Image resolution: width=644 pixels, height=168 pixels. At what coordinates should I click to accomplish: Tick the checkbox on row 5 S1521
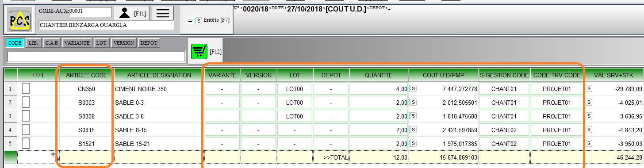tap(26, 144)
